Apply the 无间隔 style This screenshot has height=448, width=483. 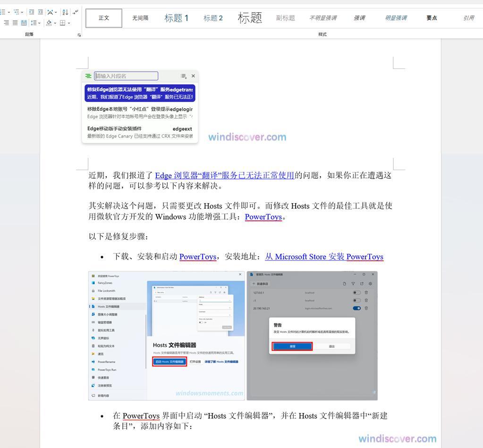(x=140, y=18)
